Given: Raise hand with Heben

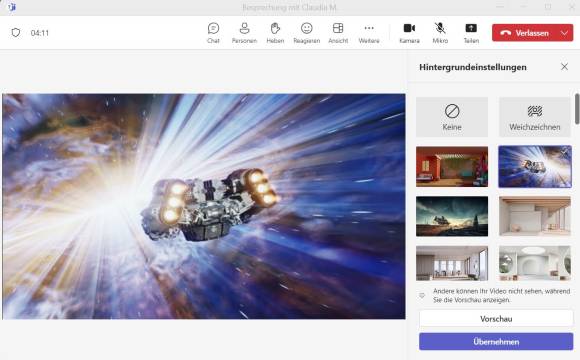Looking at the screenshot, I should click(x=275, y=33).
